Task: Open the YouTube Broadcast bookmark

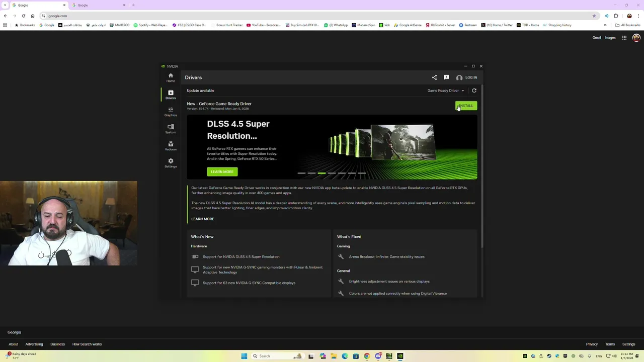Action: coord(263,25)
